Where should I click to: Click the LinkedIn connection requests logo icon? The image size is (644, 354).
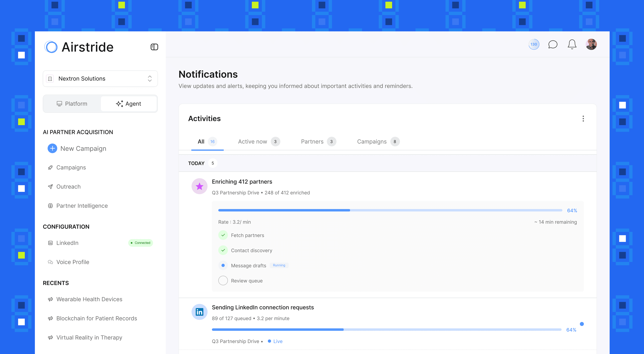200,312
